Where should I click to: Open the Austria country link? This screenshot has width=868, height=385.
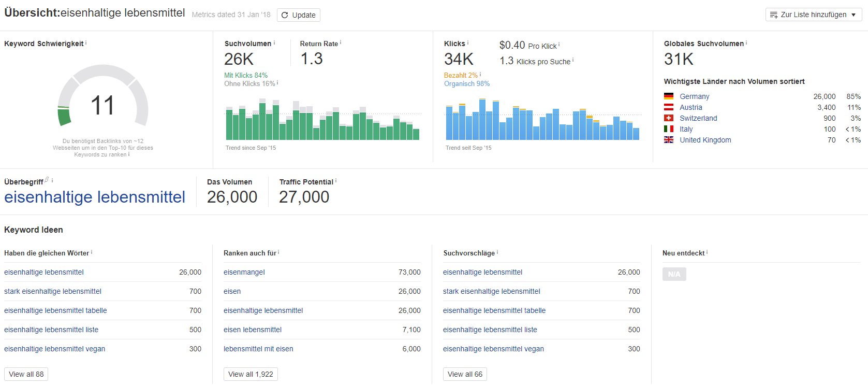pyautogui.click(x=690, y=107)
